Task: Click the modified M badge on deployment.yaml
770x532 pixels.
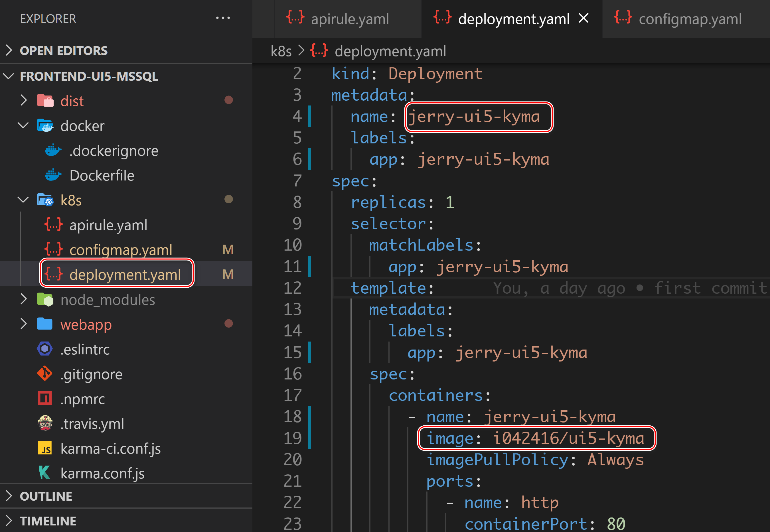Action: [228, 274]
